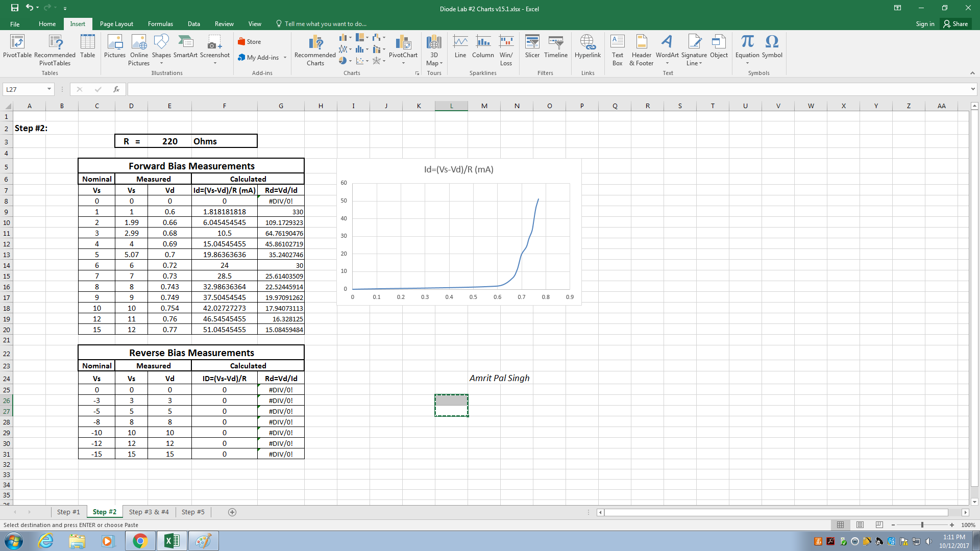Click the Insert Function fx icon
The height and width of the screenshot is (551, 980).
coord(116,89)
